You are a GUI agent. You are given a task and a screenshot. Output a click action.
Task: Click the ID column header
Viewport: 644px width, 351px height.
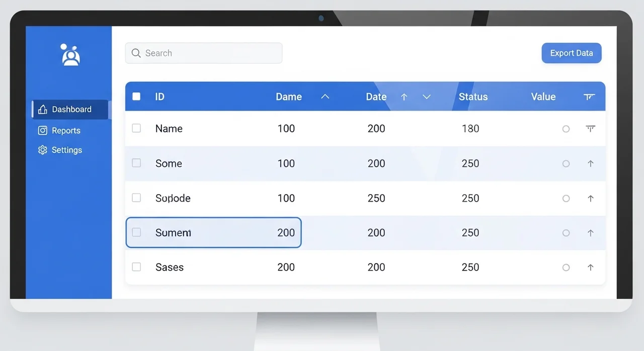[159, 97]
